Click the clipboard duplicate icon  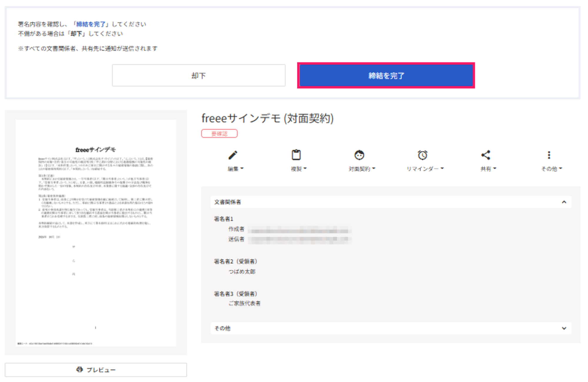click(x=296, y=155)
